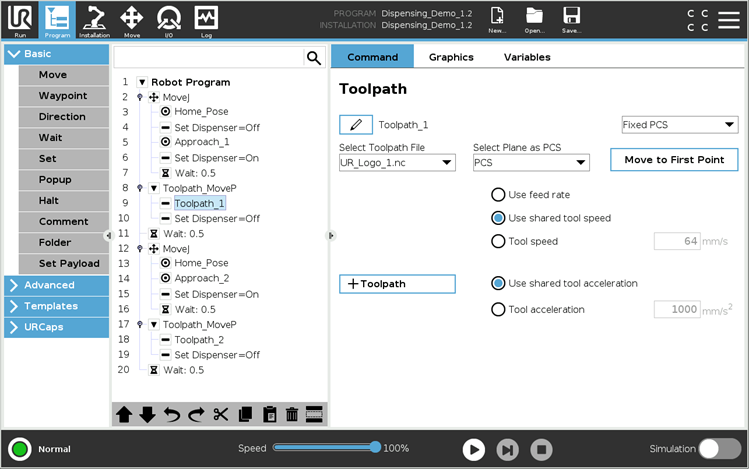The image size is (749, 469).
Task: Click the pencil rename toolpath icon
Action: [355, 125]
